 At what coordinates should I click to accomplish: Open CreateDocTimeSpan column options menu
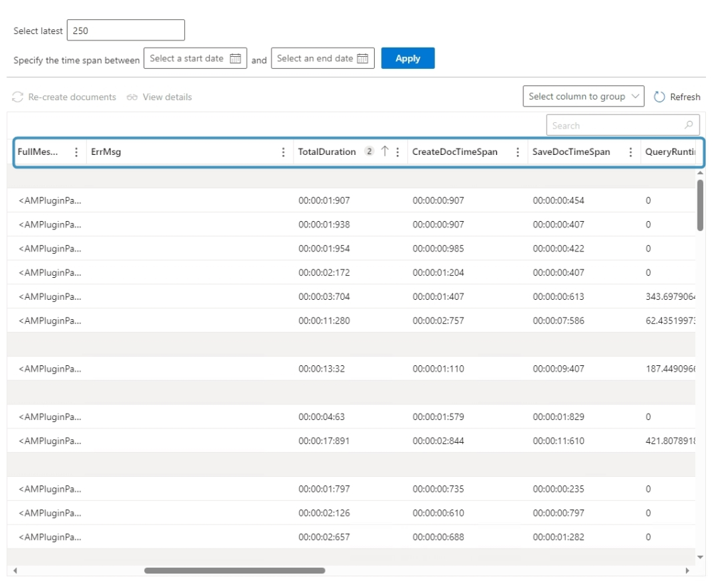click(x=518, y=152)
